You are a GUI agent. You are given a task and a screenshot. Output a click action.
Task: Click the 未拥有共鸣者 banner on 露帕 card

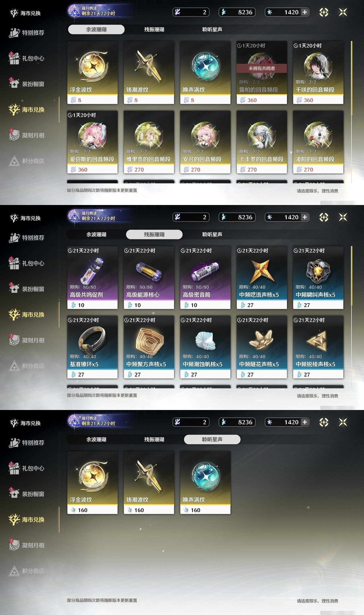pyautogui.click(x=262, y=68)
